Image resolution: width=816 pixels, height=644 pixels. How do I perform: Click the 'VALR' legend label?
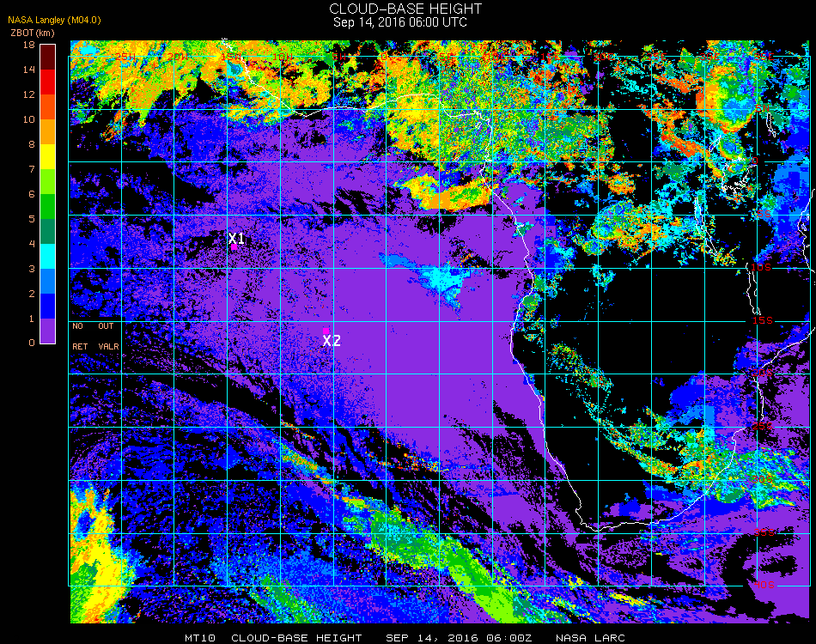(x=108, y=346)
